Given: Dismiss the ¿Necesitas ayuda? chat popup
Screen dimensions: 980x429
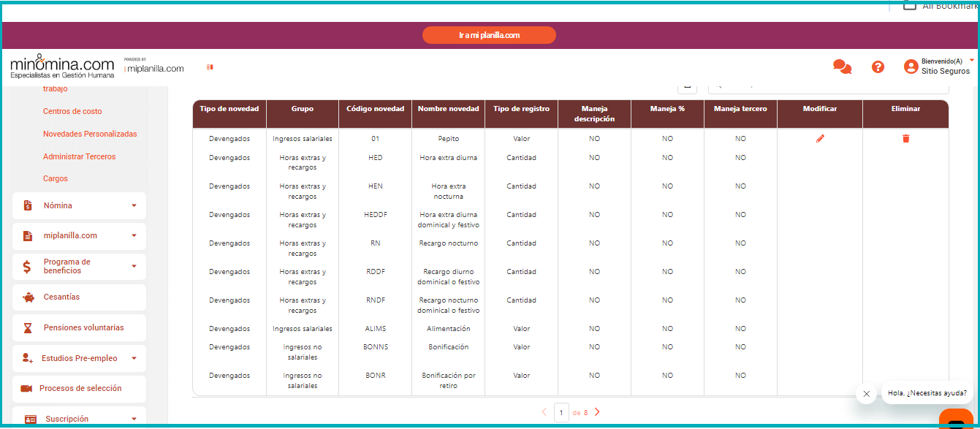Looking at the screenshot, I should tap(866, 394).
